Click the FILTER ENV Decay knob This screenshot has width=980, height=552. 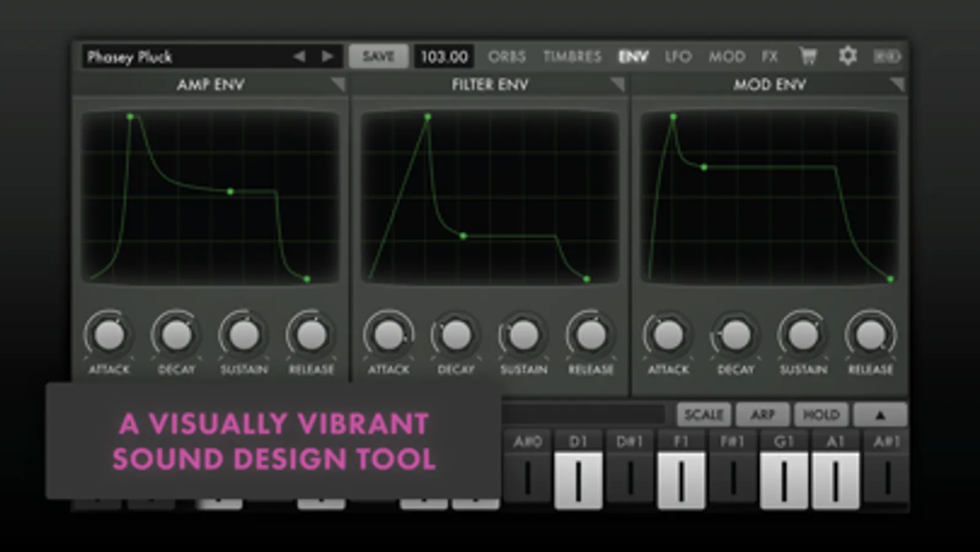tap(456, 335)
